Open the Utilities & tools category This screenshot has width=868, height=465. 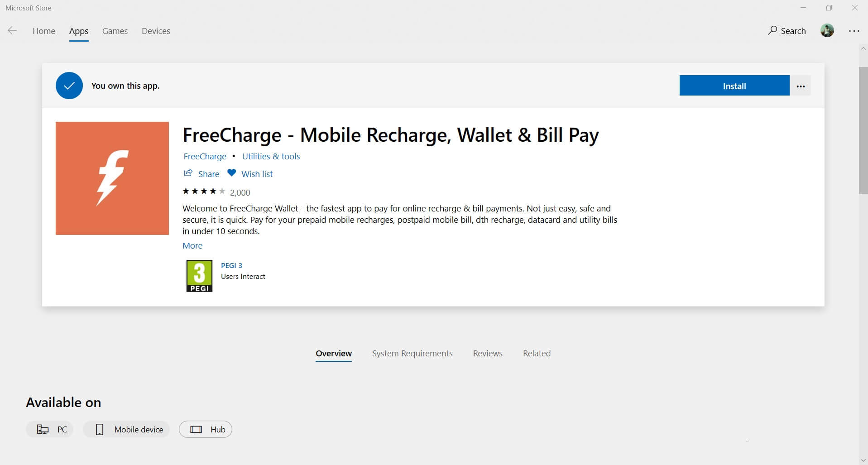(271, 156)
